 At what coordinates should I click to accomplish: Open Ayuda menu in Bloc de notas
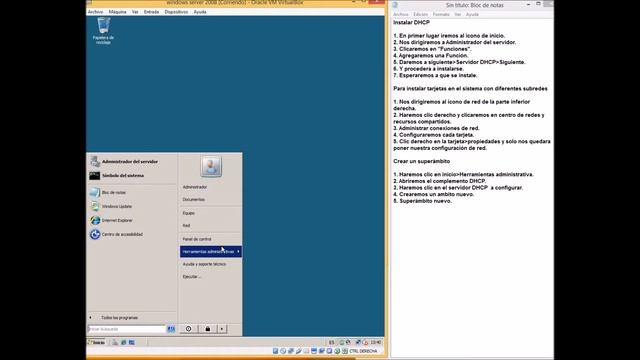point(472,14)
